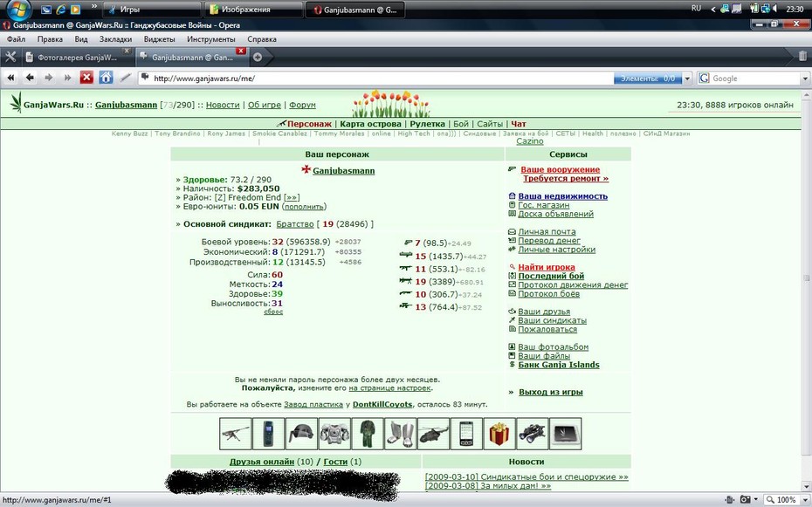812x507 pixels.
Task: Click the wand password icon
Action: pyautogui.click(x=126, y=79)
